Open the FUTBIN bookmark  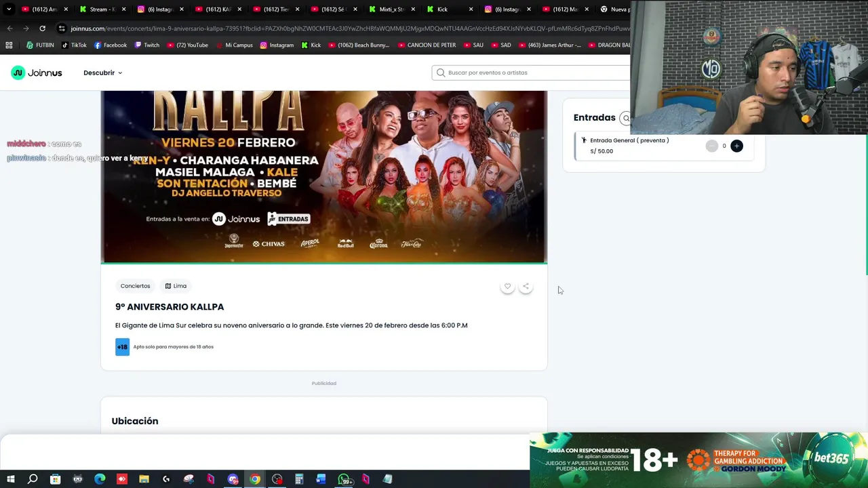[40, 45]
